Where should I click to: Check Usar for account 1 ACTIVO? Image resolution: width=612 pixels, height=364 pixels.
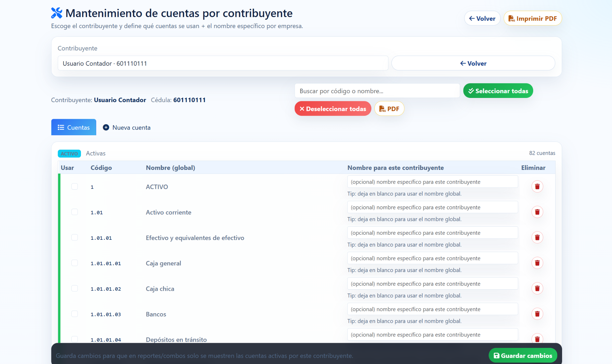pyautogui.click(x=74, y=186)
